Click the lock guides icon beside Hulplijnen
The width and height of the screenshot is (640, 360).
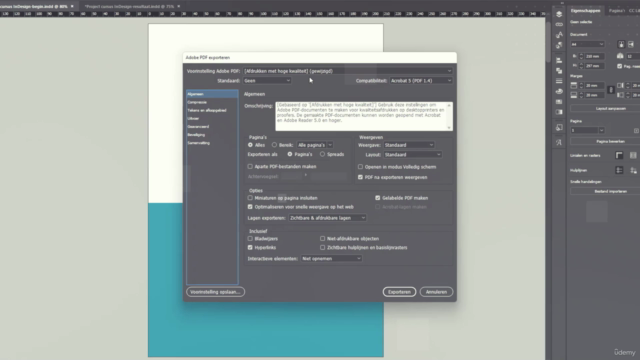pos(633,170)
